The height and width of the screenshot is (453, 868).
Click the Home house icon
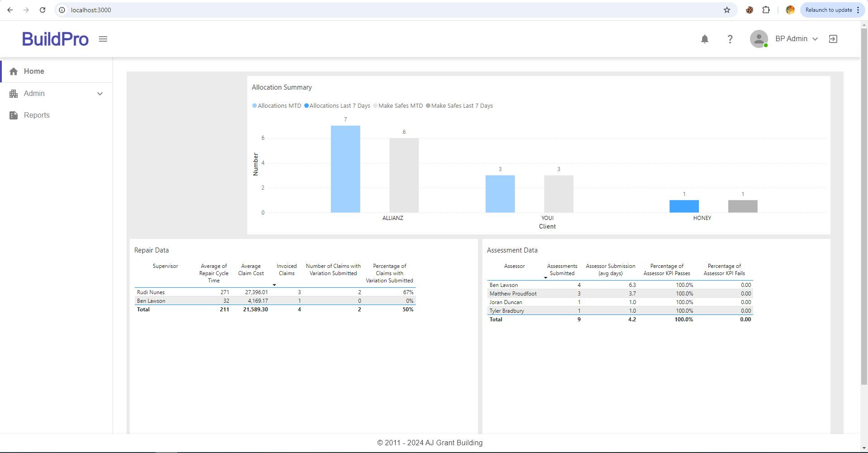pos(14,72)
